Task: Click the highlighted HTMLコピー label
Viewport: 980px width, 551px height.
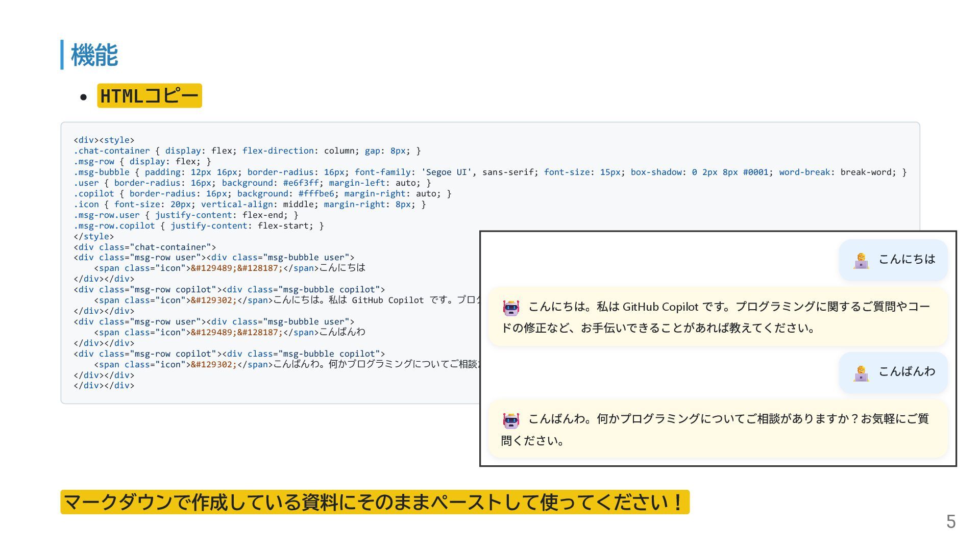Action: pos(149,96)
